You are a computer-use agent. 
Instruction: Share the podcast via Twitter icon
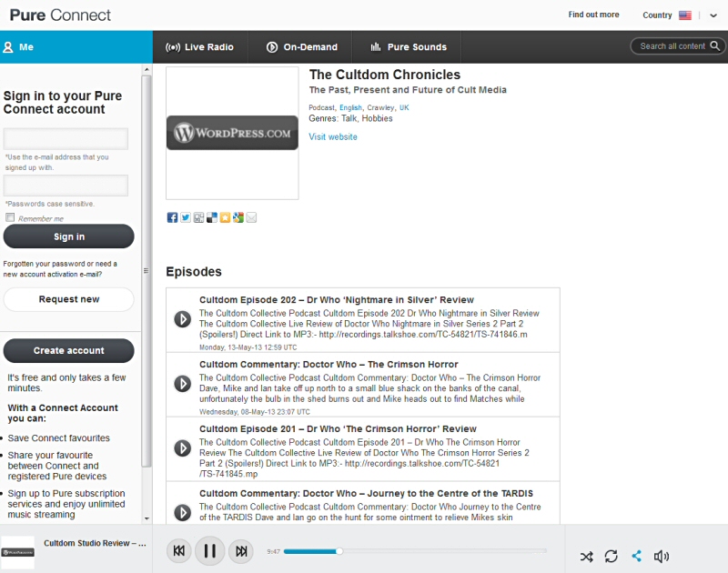[x=186, y=217]
